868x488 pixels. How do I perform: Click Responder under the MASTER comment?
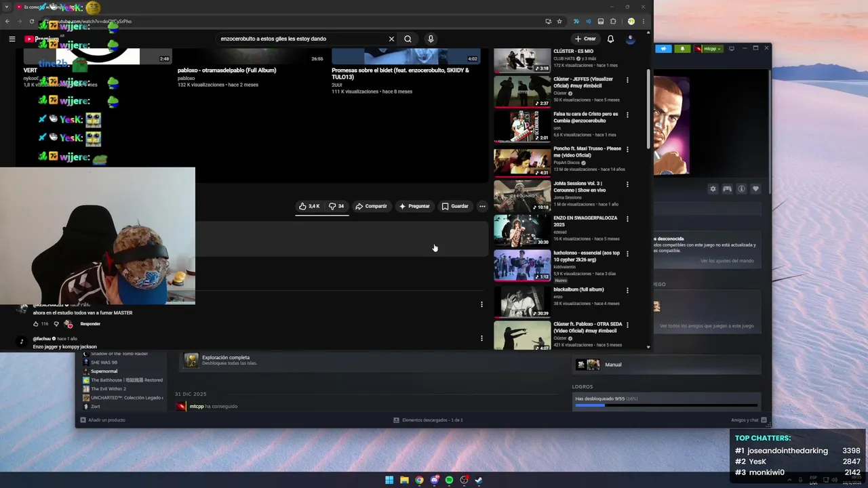[x=90, y=324]
